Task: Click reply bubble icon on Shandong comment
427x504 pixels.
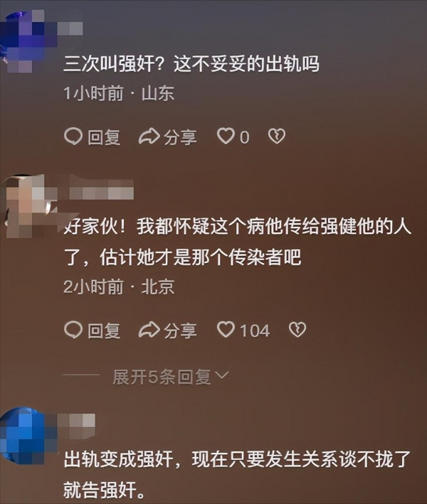Action: click(73, 136)
